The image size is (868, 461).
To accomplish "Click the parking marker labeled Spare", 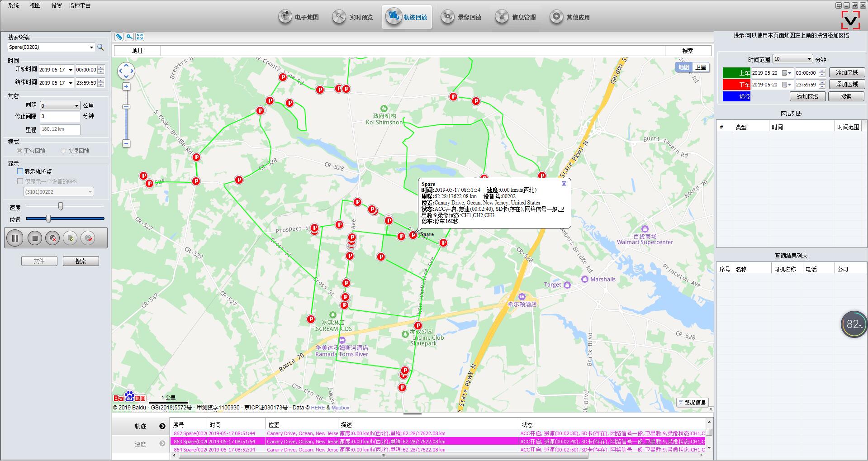I will (x=413, y=235).
